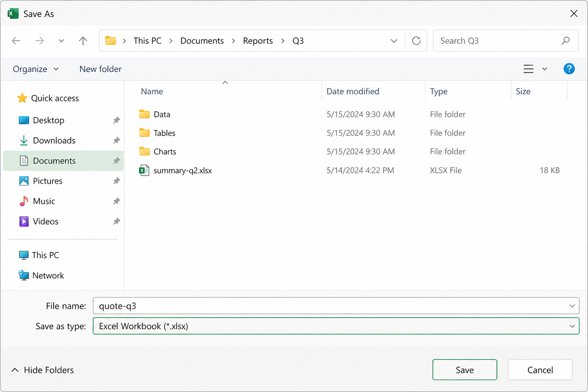Open Desktop in the sidebar
Image resolution: width=588 pixels, height=392 pixels.
click(x=63, y=120)
